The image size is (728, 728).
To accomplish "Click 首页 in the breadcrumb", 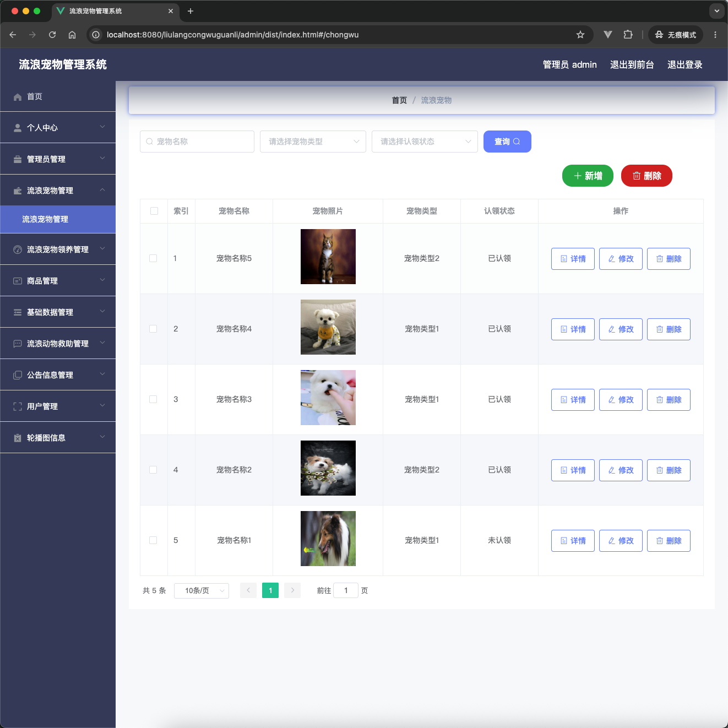I will (399, 100).
